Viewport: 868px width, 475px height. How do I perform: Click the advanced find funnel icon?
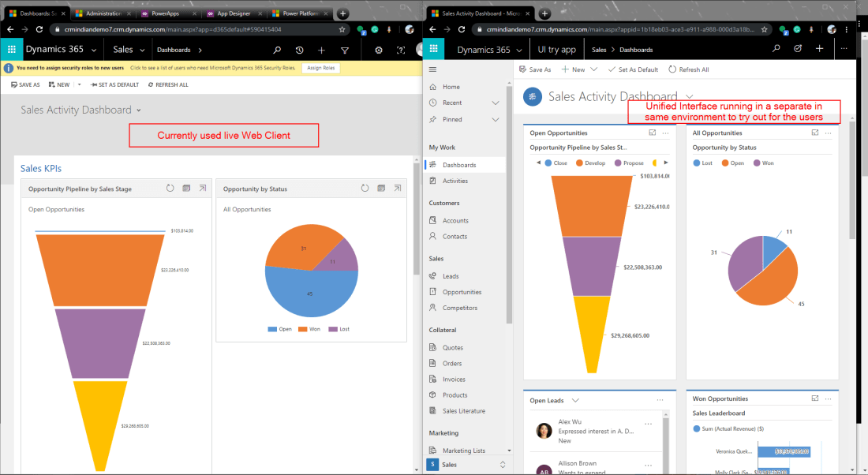[344, 50]
